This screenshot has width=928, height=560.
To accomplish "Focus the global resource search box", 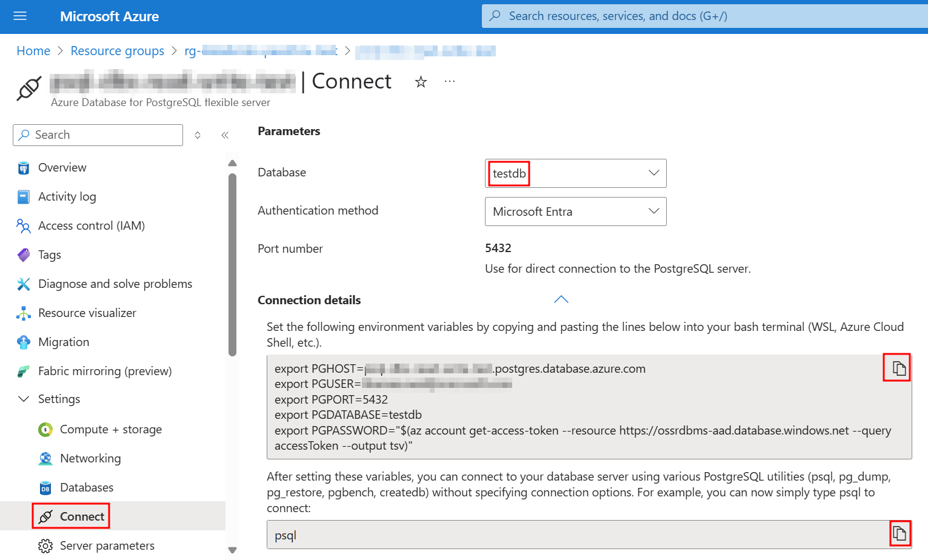I will (x=705, y=16).
